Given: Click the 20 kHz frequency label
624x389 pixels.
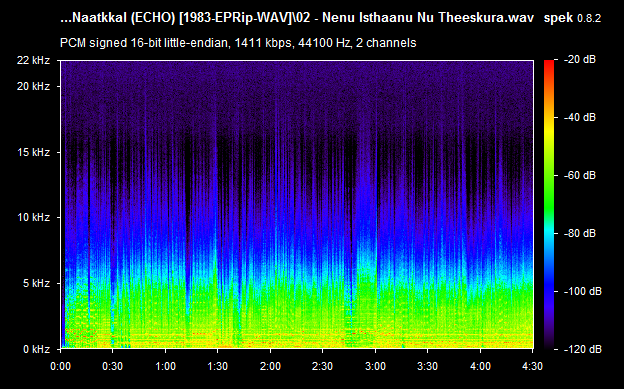Looking at the screenshot, I should coord(33,86).
